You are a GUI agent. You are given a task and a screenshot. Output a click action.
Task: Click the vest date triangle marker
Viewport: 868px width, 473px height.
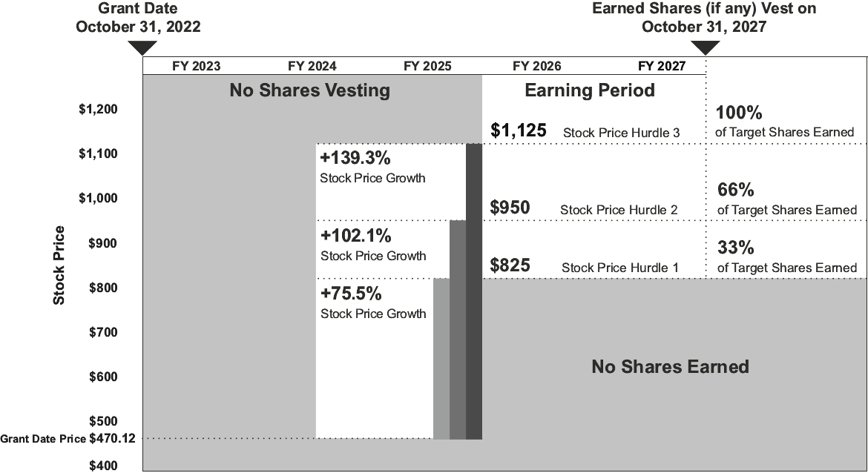[706, 47]
